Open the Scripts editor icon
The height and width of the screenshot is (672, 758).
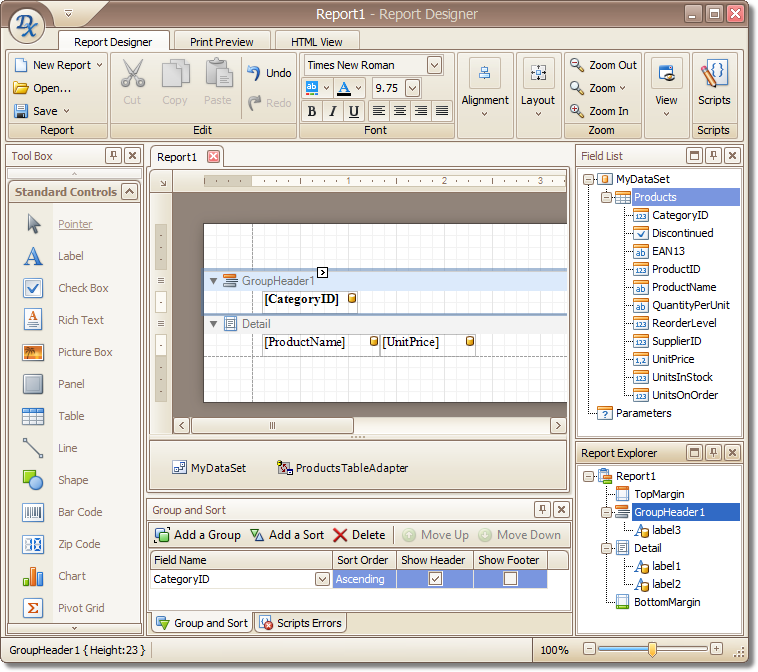point(714,73)
